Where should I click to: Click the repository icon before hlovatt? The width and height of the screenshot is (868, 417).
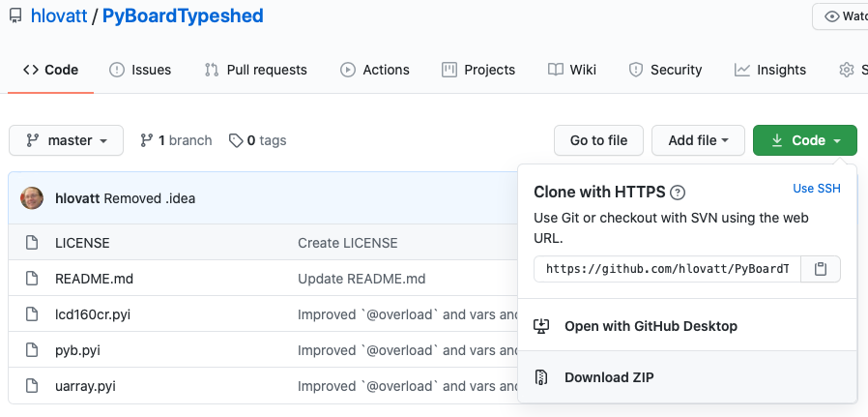tap(14, 16)
